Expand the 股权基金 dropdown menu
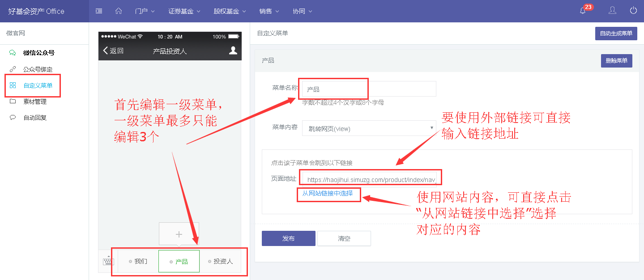 (229, 11)
